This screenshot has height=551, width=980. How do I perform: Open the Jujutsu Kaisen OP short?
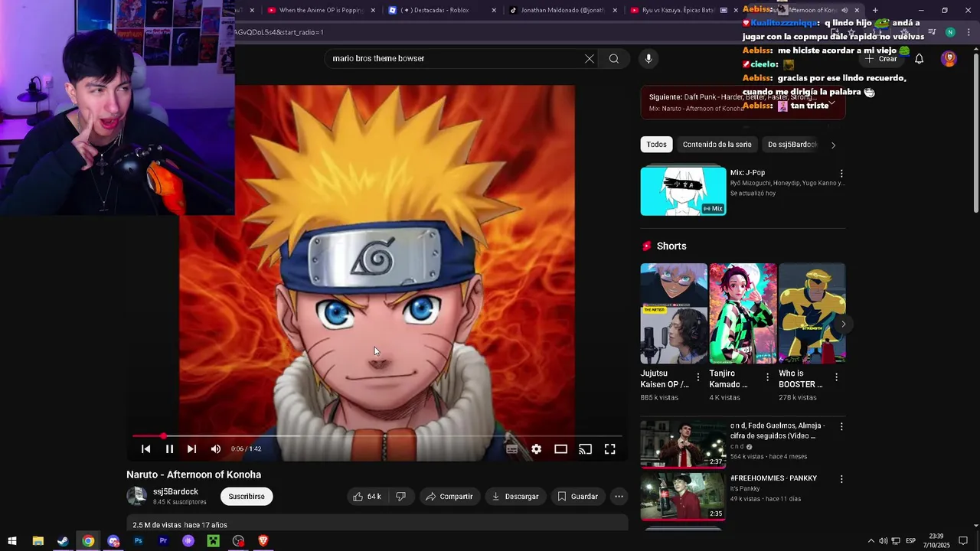click(x=674, y=313)
